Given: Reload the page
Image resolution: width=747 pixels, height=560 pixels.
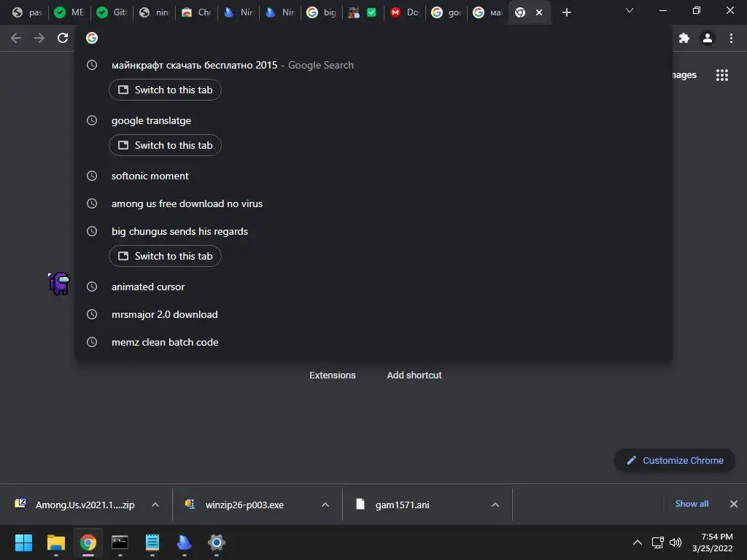Looking at the screenshot, I should tap(63, 38).
